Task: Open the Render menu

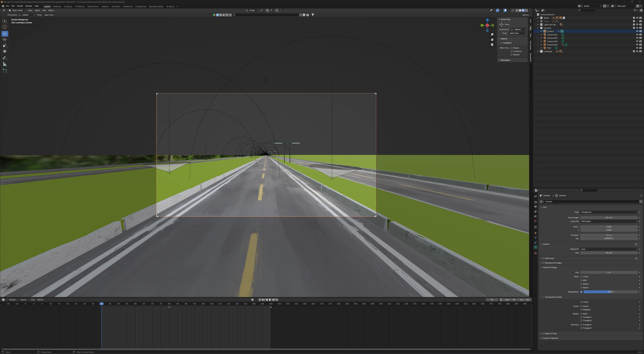Action: pyautogui.click(x=20, y=6)
